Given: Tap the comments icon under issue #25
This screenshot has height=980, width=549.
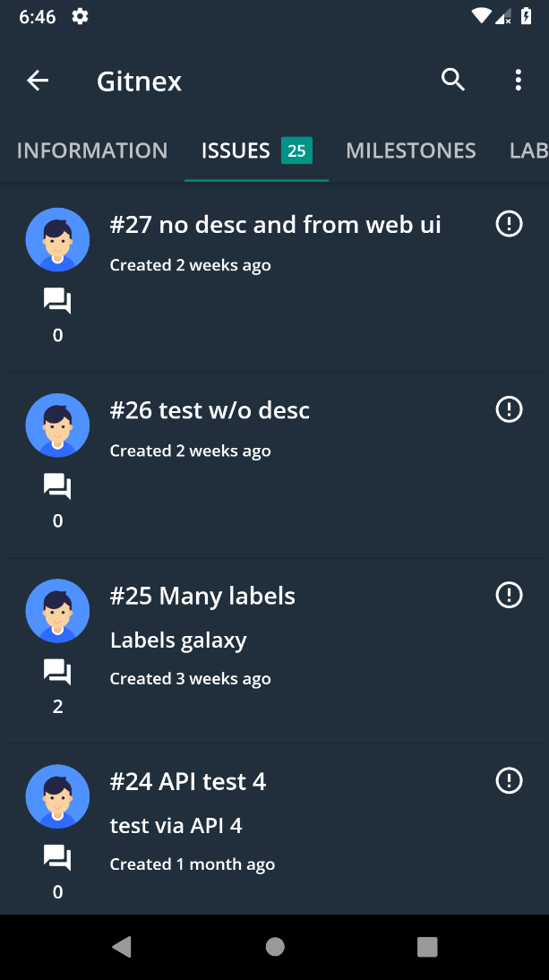Looking at the screenshot, I should point(57,672).
